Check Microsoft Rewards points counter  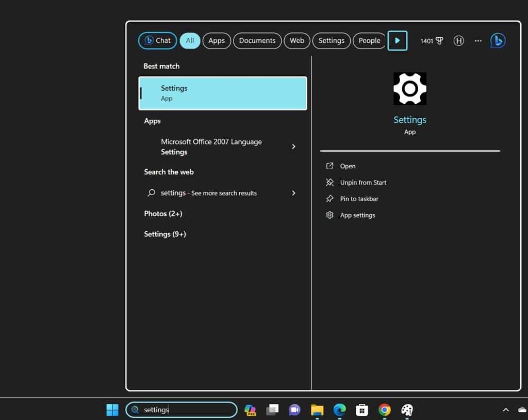[432, 41]
